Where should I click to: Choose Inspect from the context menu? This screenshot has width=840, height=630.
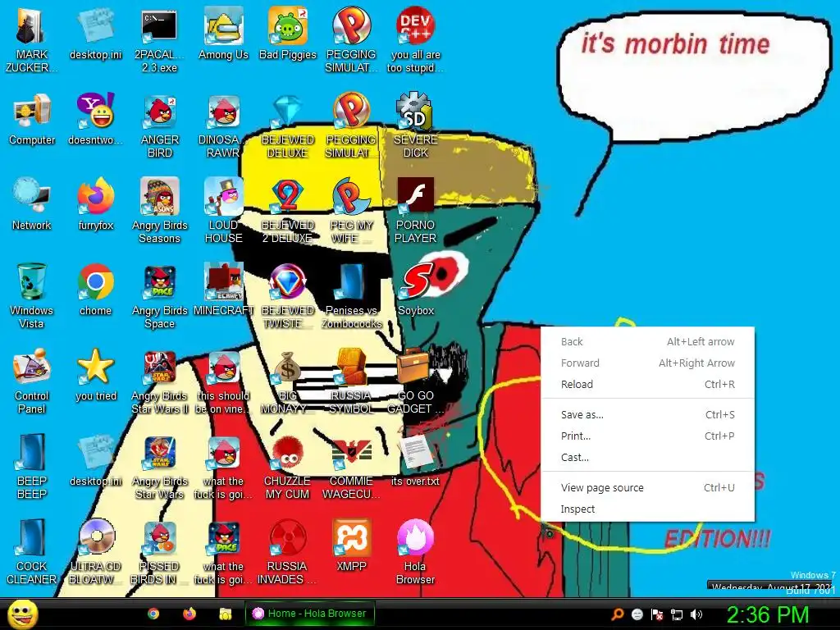648,509
